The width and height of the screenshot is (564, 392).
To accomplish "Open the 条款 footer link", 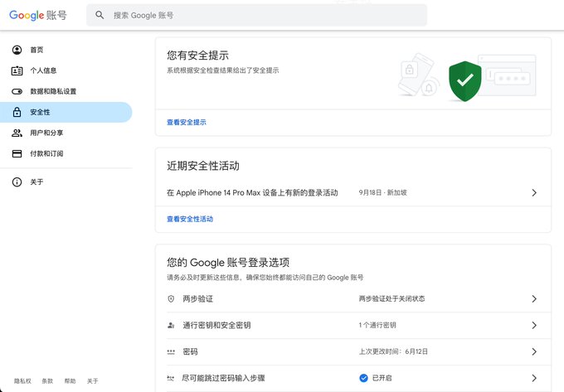I will [x=47, y=381].
